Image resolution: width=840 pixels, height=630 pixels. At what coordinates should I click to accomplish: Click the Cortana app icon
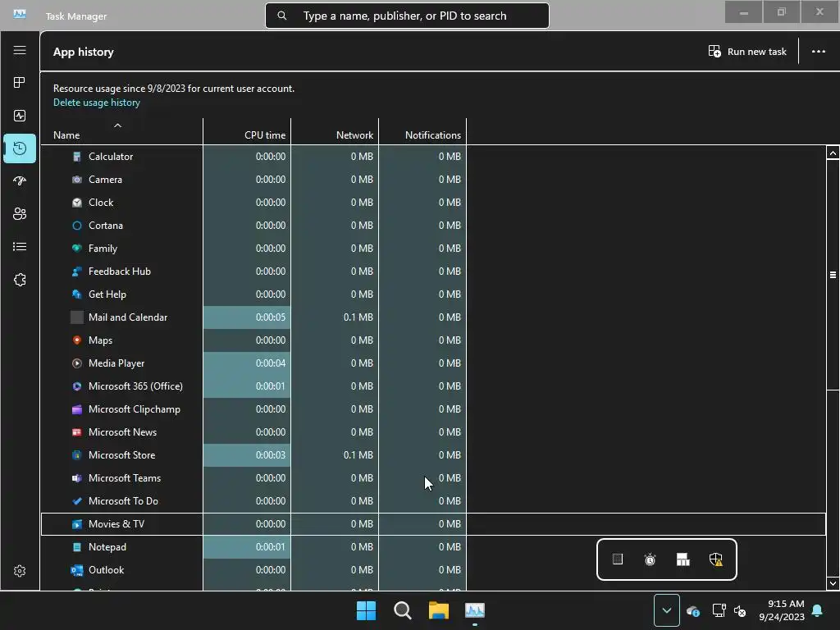tap(77, 226)
